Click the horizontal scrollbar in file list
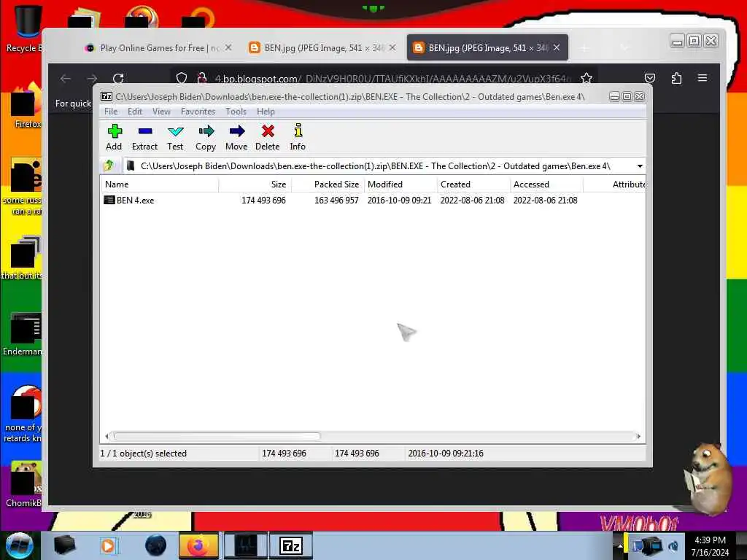 click(217, 436)
